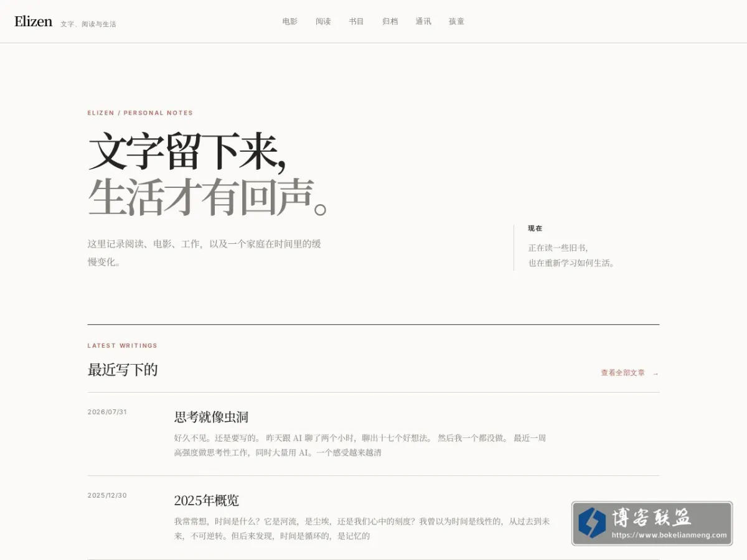This screenshot has height=560, width=747.
Task: Click the text 正在读一些旧书,
Action: pyautogui.click(x=558, y=248)
